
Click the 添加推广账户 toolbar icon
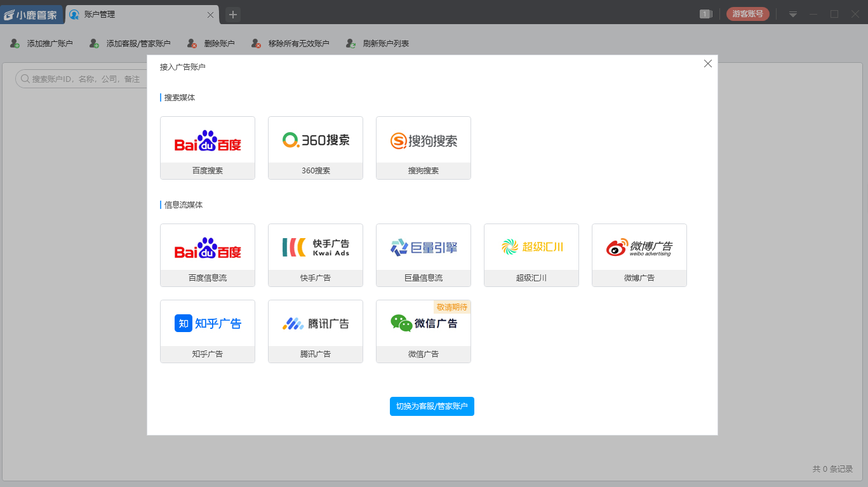pyautogui.click(x=15, y=44)
